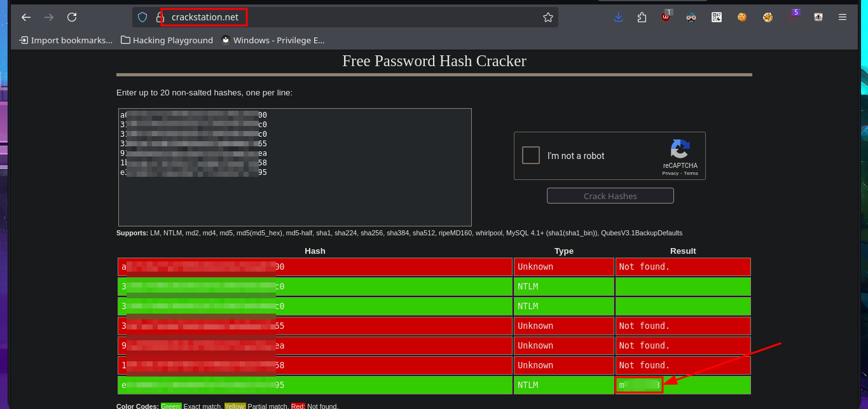Open the reCAPTCHA Privacy link

(x=670, y=173)
